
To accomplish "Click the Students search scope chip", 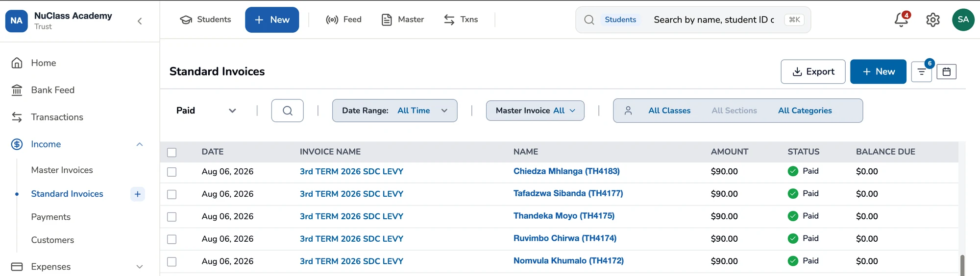I will pos(620,20).
